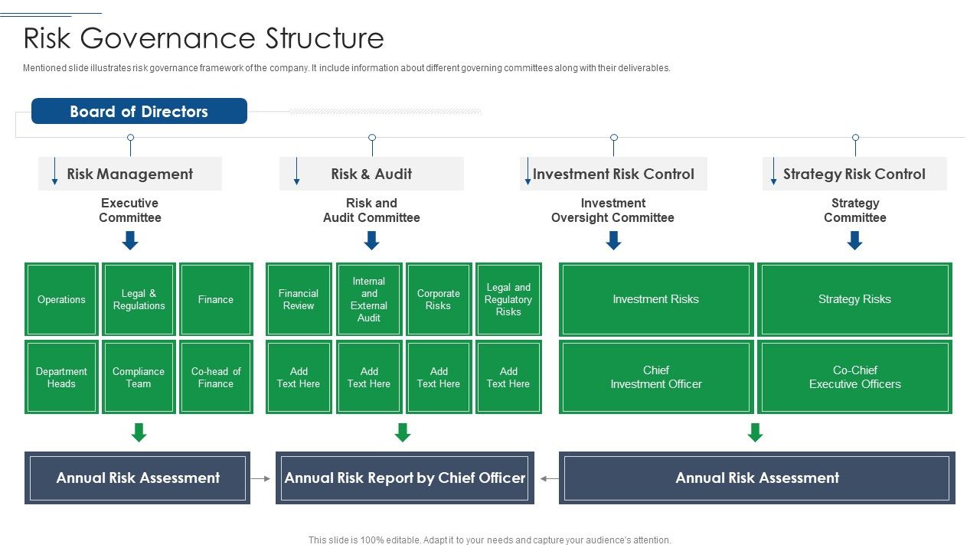Click the Investment Oversight Committee label
Viewport: 980px width, 551px height.
tap(612, 210)
